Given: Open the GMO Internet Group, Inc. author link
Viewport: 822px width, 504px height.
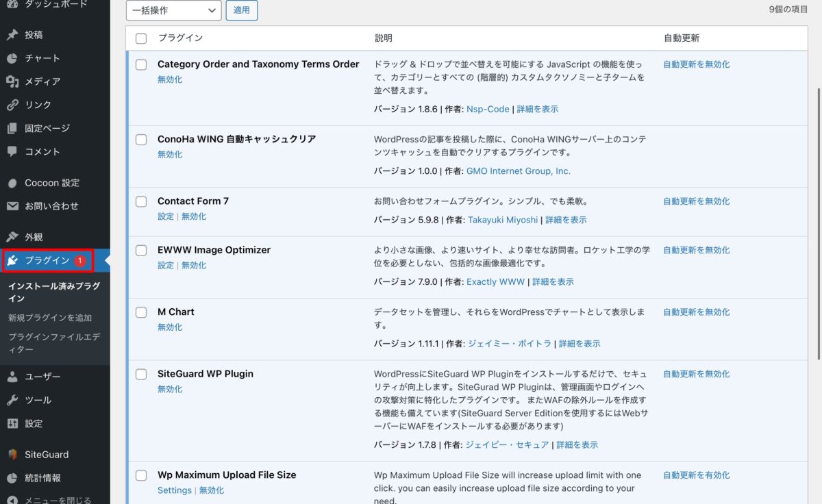Looking at the screenshot, I should pyautogui.click(x=519, y=171).
